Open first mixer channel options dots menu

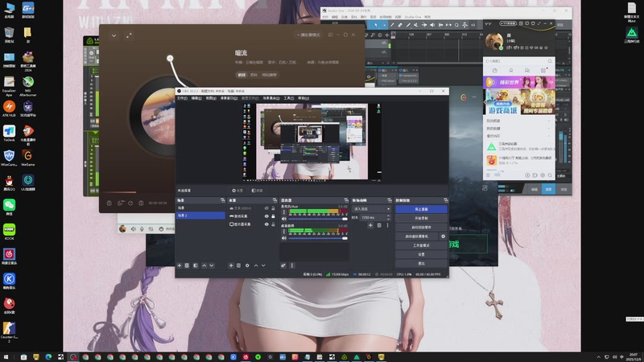click(284, 212)
